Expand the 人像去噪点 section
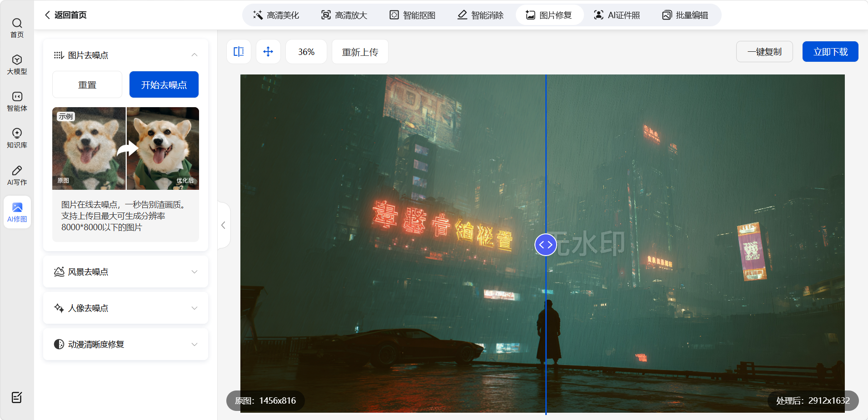The width and height of the screenshot is (868, 420). tap(125, 308)
